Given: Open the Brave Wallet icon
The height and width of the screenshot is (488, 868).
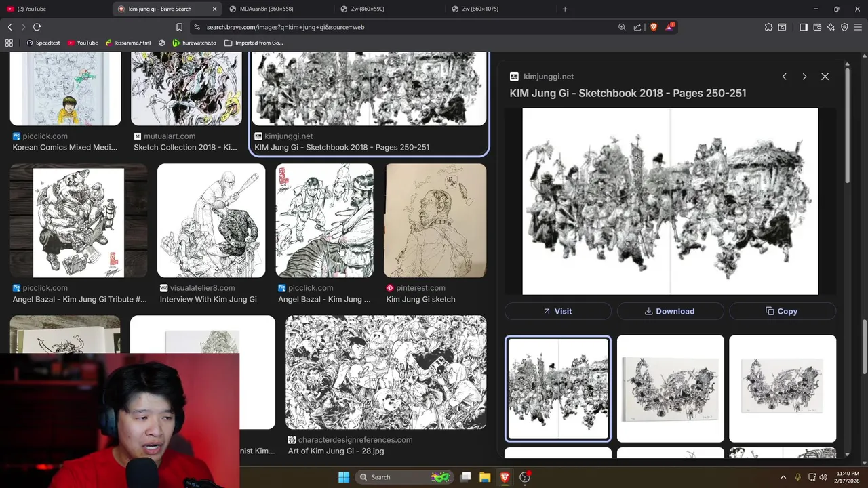Looking at the screenshot, I should [817, 27].
